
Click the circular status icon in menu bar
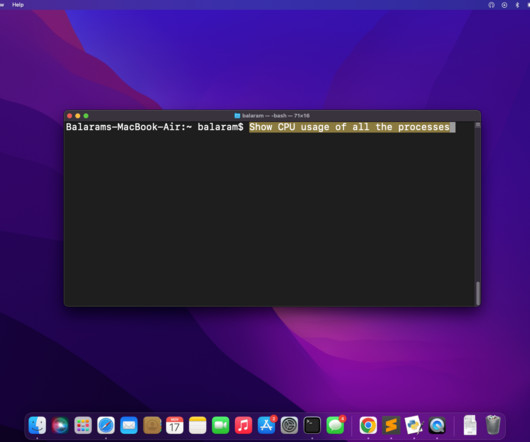coord(504,5)
